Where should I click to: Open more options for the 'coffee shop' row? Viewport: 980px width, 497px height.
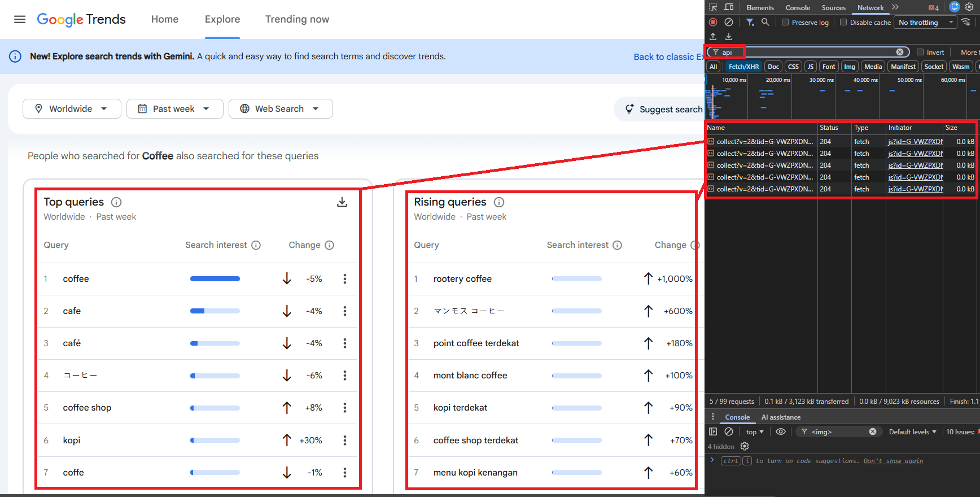pos(345,408)
